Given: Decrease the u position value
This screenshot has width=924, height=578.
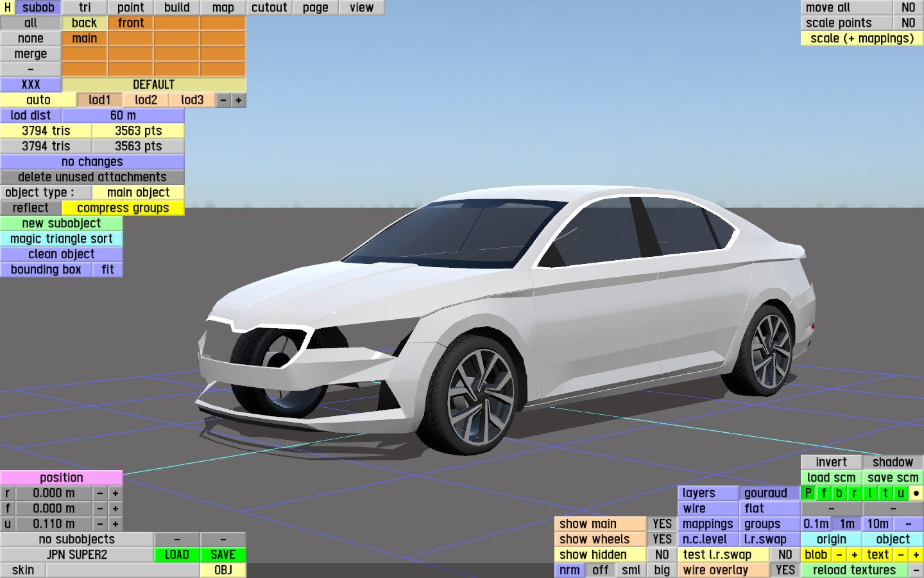Looking at the screenshot, I should [x=100, y=524].
